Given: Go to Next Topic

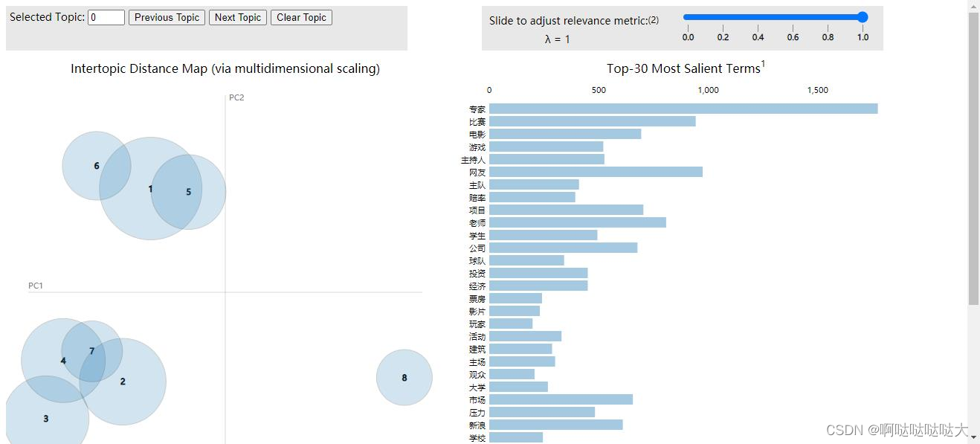Looking at the screenshot, I should pos(238,17).
